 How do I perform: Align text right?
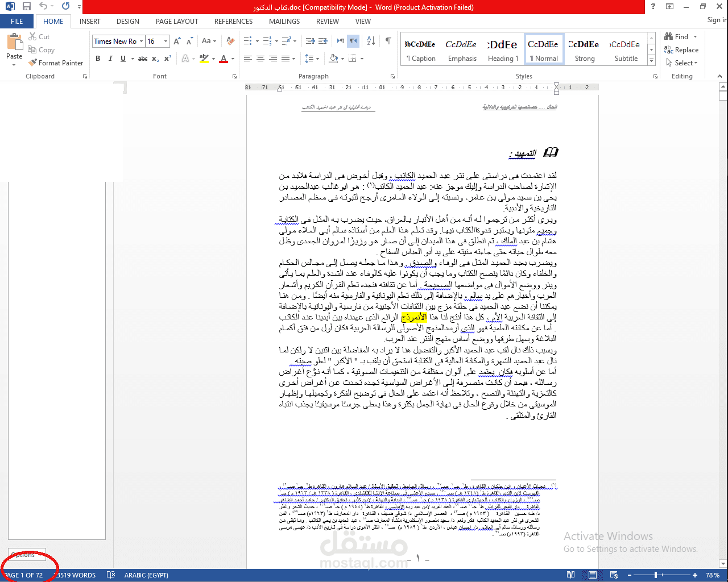[273, 59]
